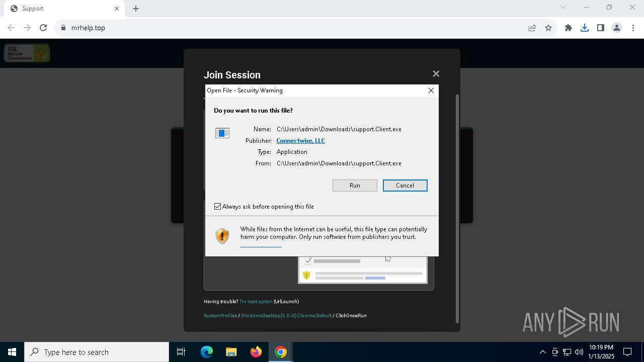Click the Join Session panel scrollbar
Viewport: 644px width, 362px height.
click(x=457, y=209)
